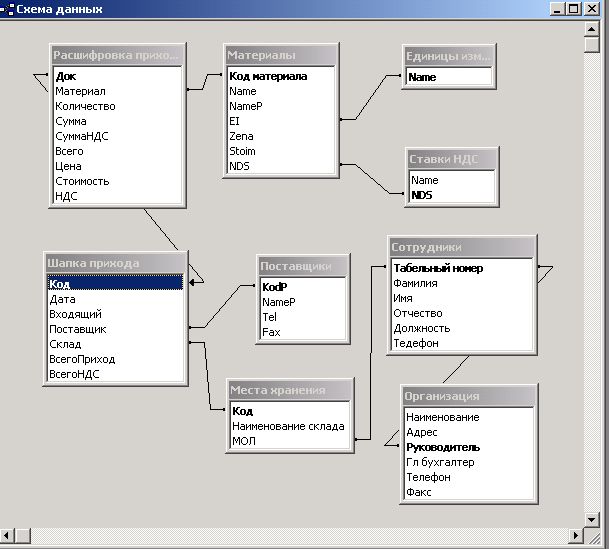Select the ВсегоПриход field

tap(115, 359)
